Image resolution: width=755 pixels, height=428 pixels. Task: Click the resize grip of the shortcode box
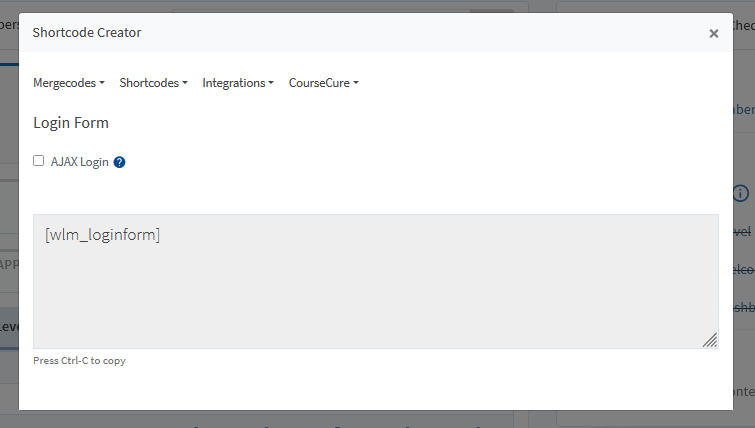pos(710,340)
